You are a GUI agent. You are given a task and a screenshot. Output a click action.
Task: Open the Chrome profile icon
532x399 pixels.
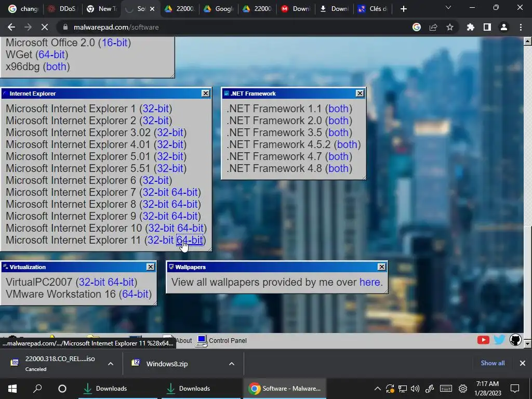click(504, 27)
